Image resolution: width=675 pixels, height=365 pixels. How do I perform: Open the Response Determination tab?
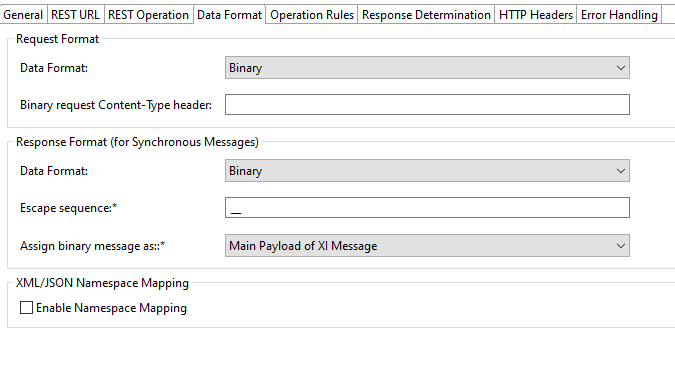426,15
